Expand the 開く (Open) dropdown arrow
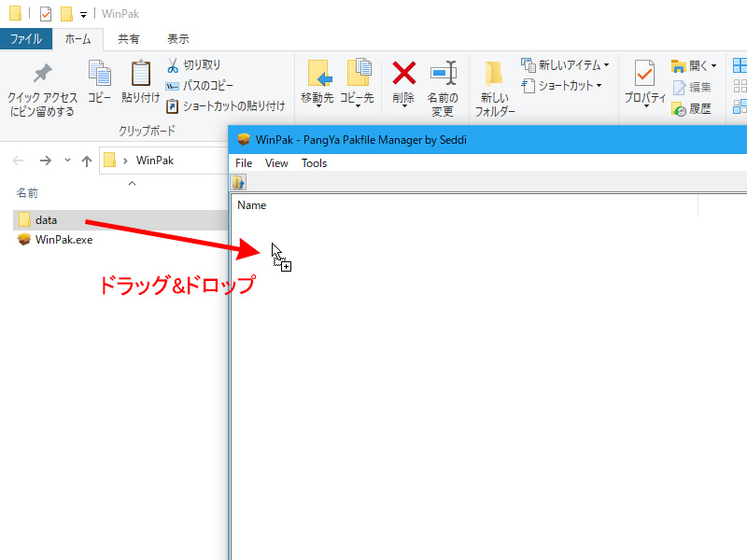 point(713,65)
